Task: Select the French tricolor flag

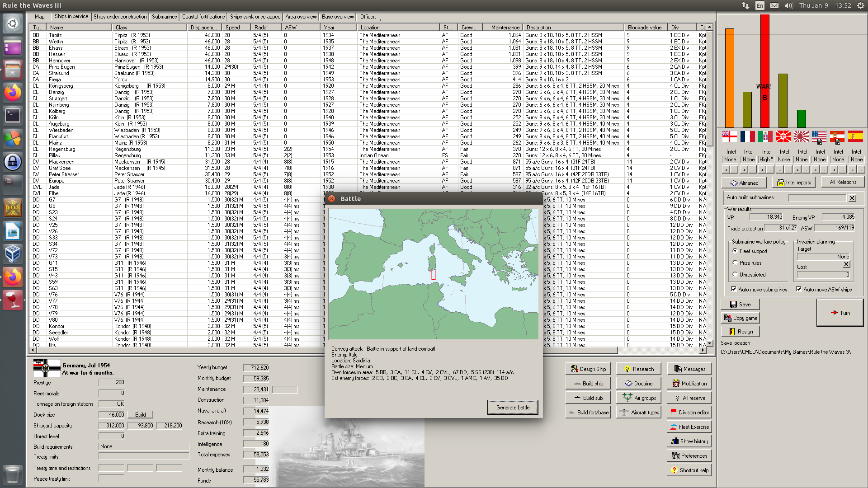Action: (x=747, y=136)
